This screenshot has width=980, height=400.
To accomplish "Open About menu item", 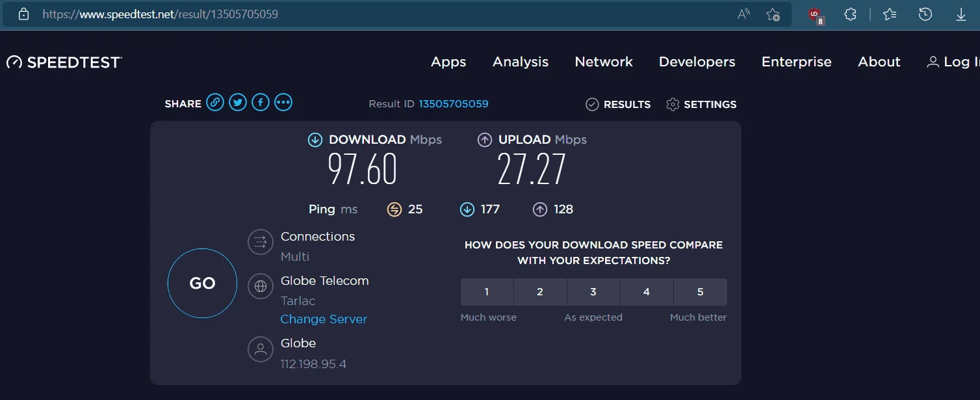I will pos(879,62).
